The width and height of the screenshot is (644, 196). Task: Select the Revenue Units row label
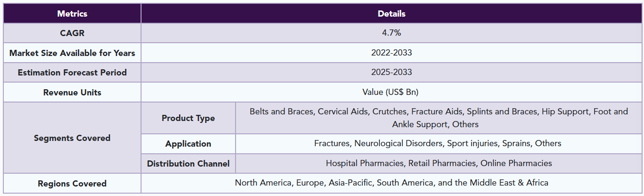tap(72, 92)
